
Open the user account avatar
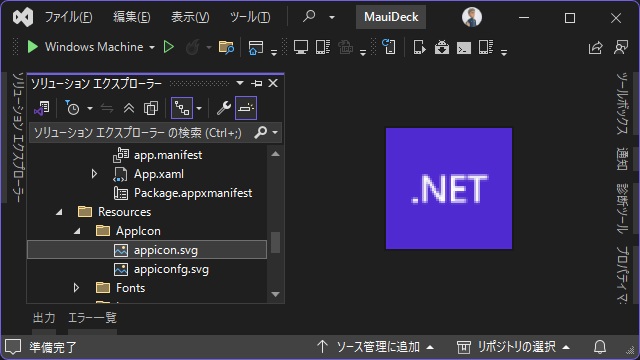tap(472, 17)
